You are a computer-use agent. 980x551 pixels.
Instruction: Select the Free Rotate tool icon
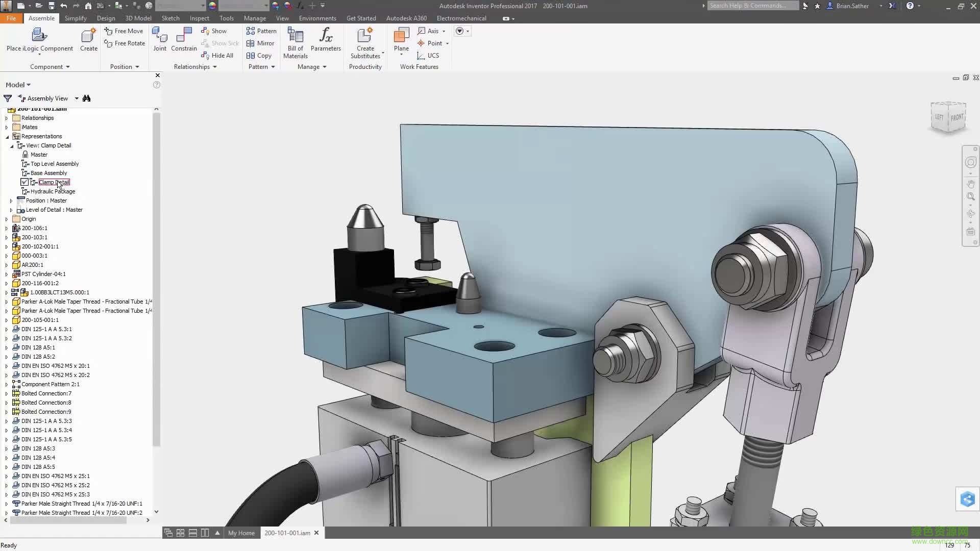coord(108,43)
